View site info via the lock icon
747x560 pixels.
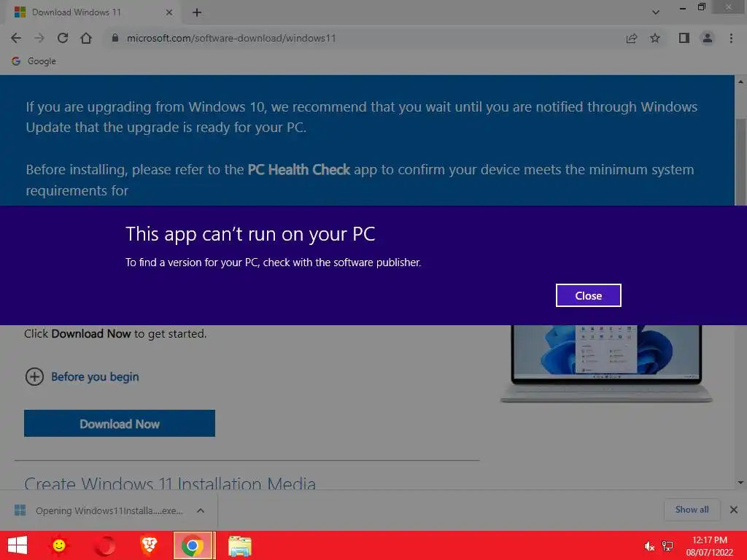pyautogui.click(x=115, y=38)
